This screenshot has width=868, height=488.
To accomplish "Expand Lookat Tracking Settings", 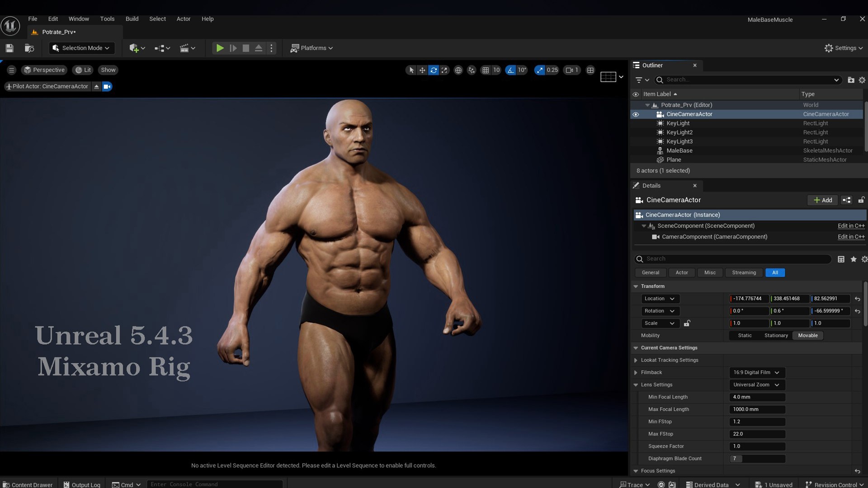I will click(x=636, y=361).
